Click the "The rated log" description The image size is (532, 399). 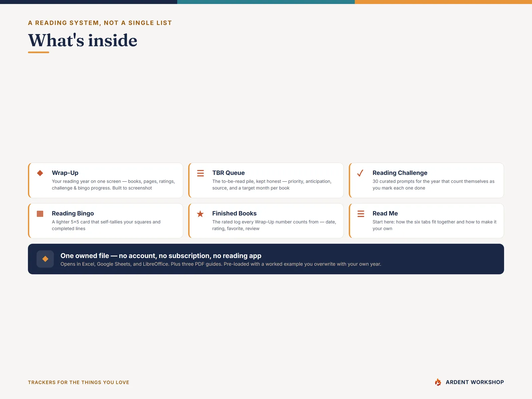tap(274, 225)
